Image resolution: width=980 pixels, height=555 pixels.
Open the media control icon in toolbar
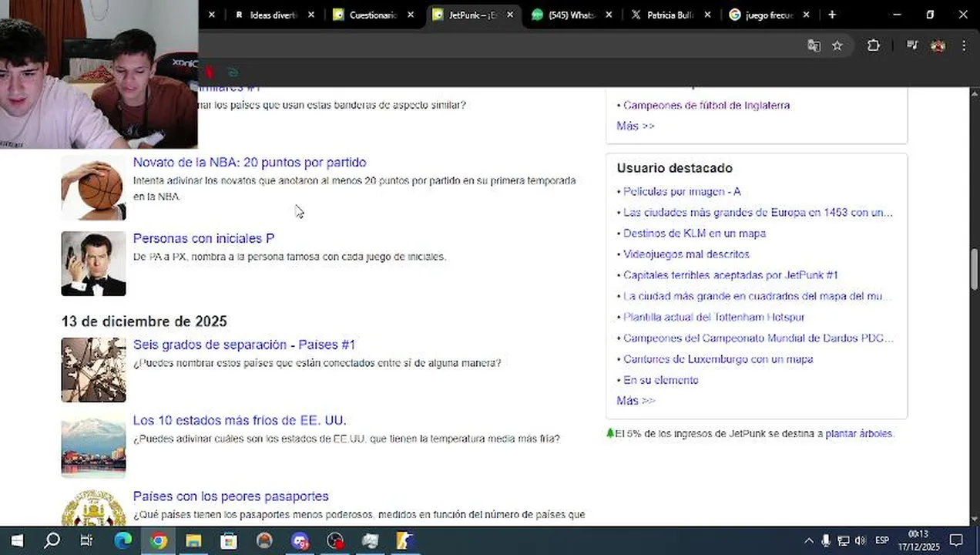(x=912, y=45)
